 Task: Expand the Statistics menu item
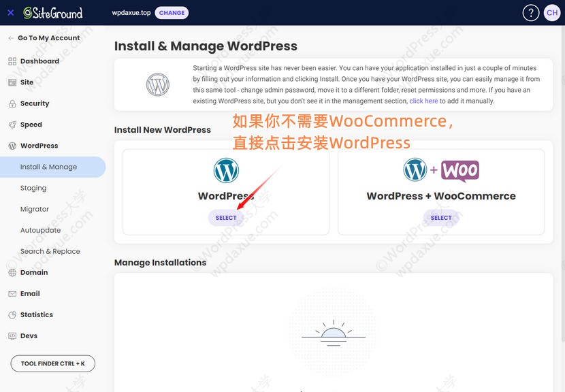(x=36, y=314)
